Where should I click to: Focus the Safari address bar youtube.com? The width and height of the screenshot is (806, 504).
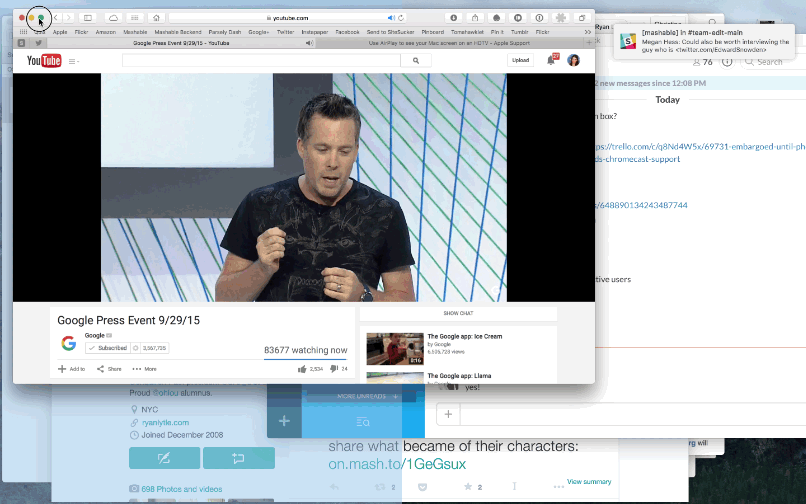[x=288, y=17]
